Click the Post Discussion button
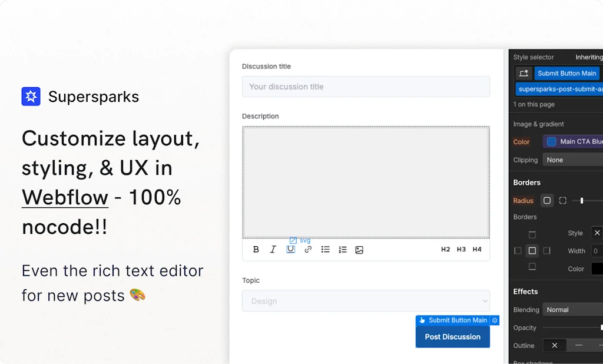This screenshot has width=603, height=364. pyautogui.click(x=452, y=337)
